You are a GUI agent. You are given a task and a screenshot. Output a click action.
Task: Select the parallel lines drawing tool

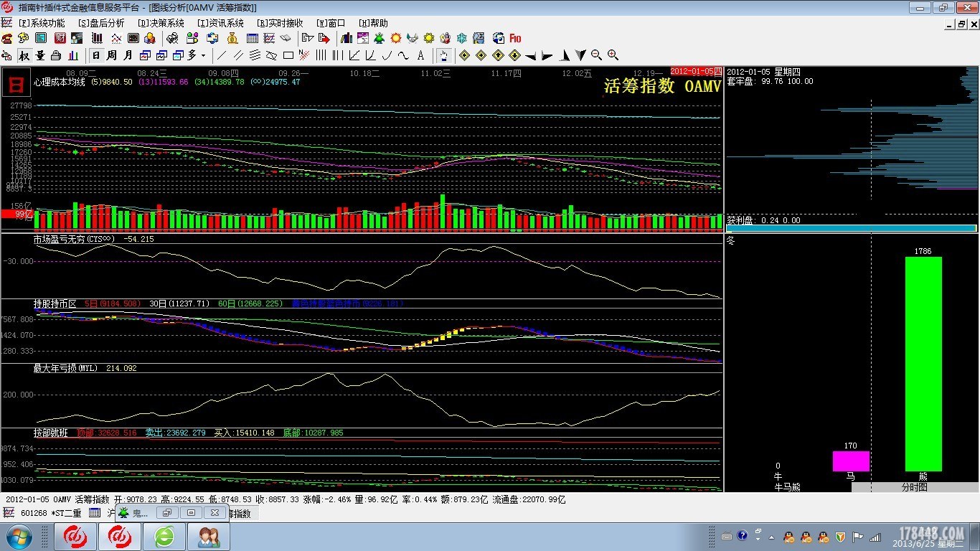tap(238, 55)
